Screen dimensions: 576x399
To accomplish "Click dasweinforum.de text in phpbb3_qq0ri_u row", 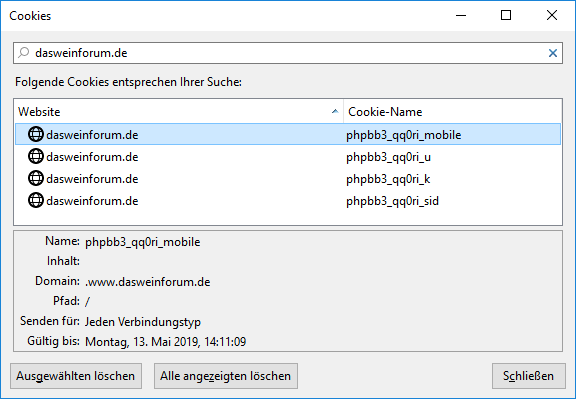I will pos(92,157).
